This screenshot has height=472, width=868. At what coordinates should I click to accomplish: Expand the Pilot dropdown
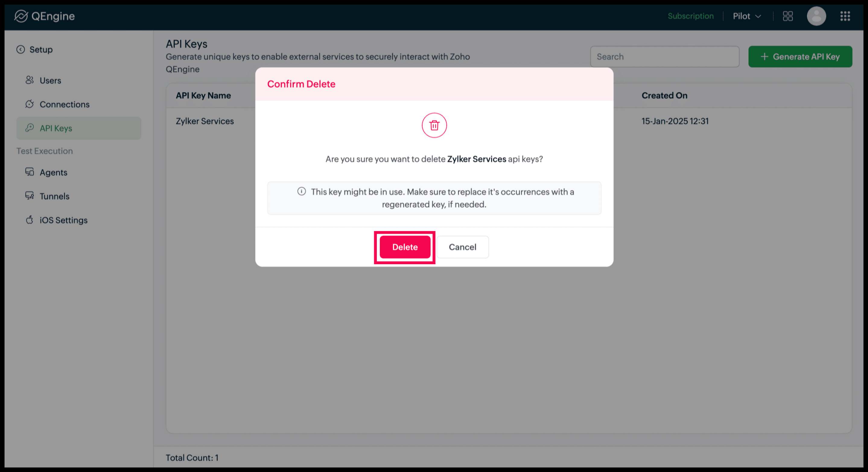point(747,16)
